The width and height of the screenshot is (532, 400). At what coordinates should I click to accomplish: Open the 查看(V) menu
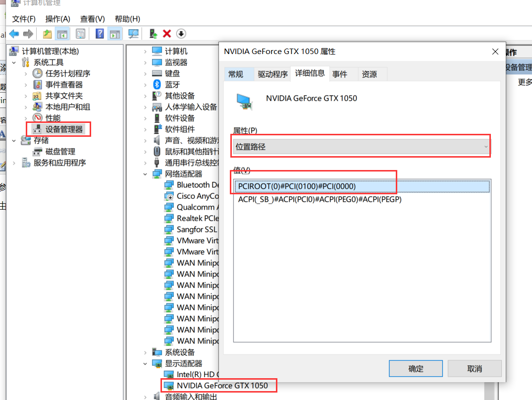92,19
